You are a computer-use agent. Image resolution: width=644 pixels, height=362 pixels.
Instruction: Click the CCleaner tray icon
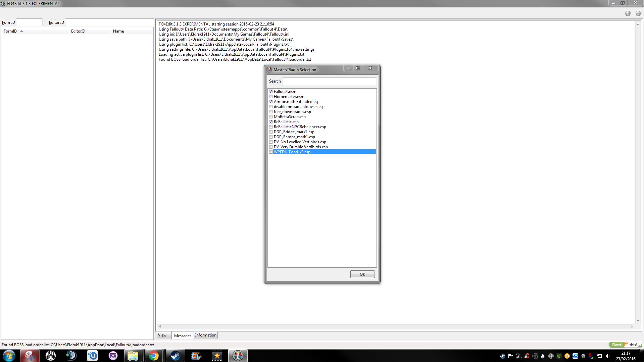pyautogui.click(x=527, y=356)
